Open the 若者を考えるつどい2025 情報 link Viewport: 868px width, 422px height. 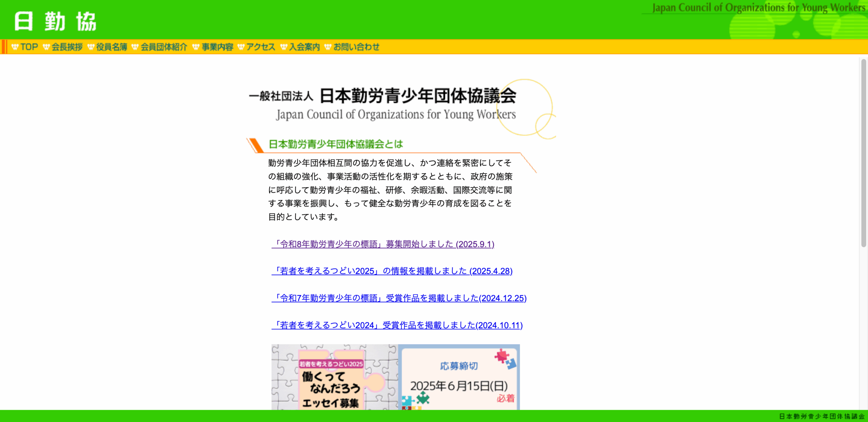[x=392, y=271]
